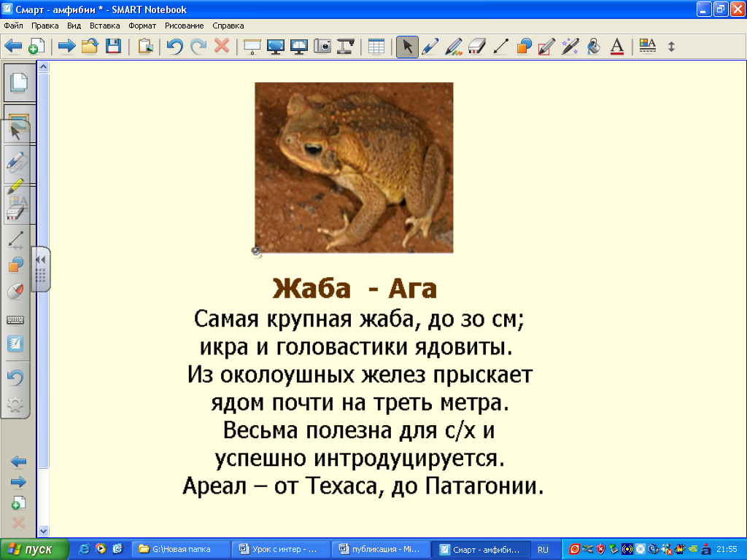Switch to публикация taskbar window
The width and height of the screenshot is (747, 560).
click(x=380, y=549)
